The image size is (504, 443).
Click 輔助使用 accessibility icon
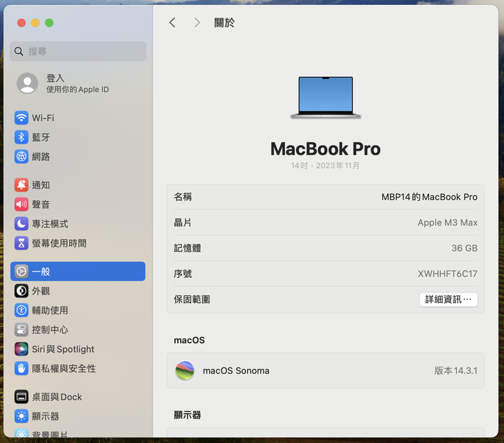pos(21,310)
